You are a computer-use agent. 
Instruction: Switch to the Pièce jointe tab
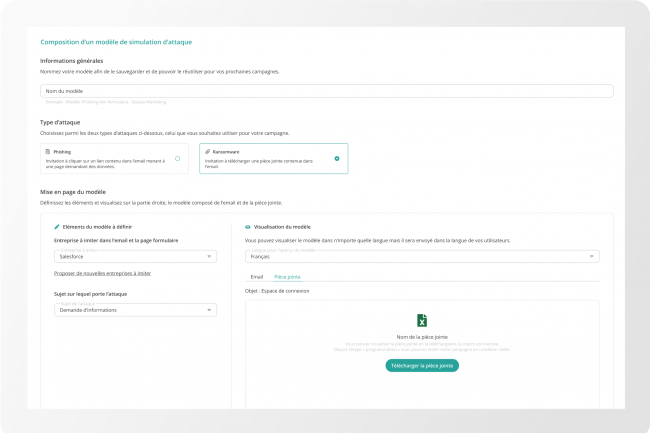pos(287,276)
